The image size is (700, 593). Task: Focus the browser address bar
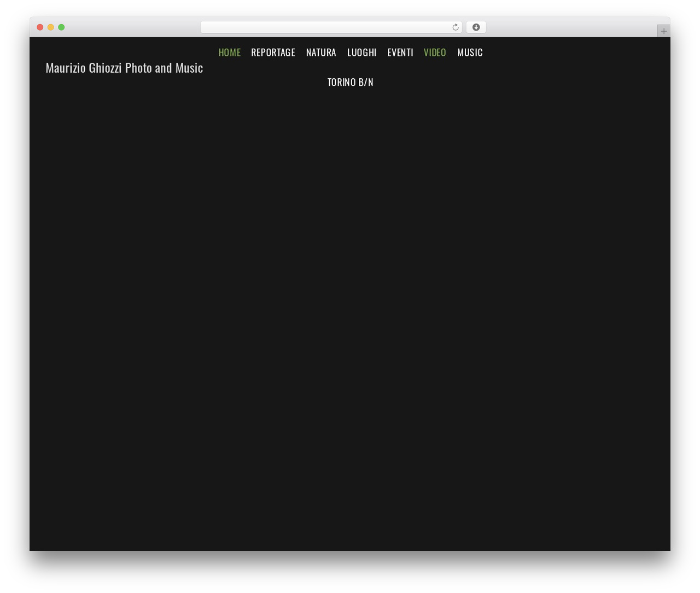[x=331, y=27]
